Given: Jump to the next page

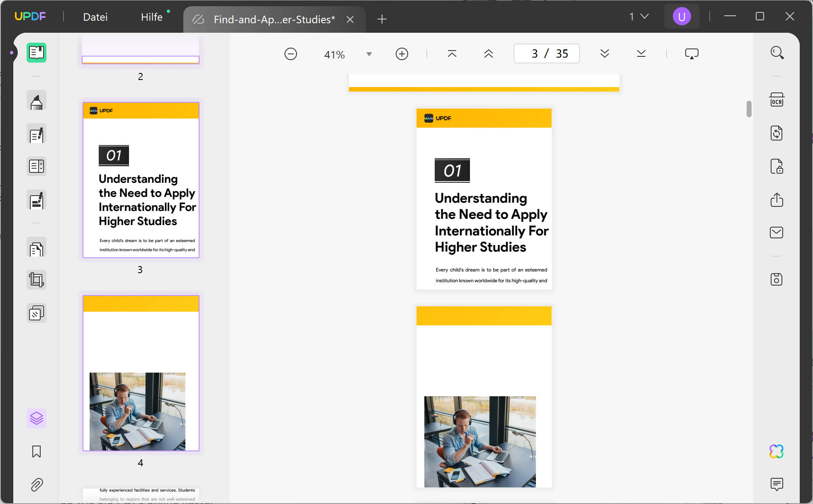Looking at the screenshot, I should pos(605,53).
